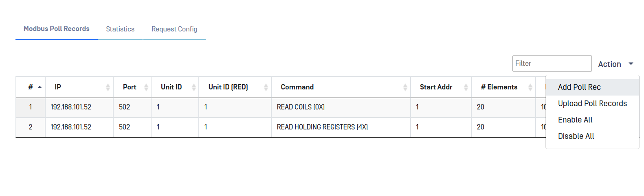Screen dimensions: 644x196
Task: Choose Add Poll Rec from menu
Action: click(x=579, y=87)
